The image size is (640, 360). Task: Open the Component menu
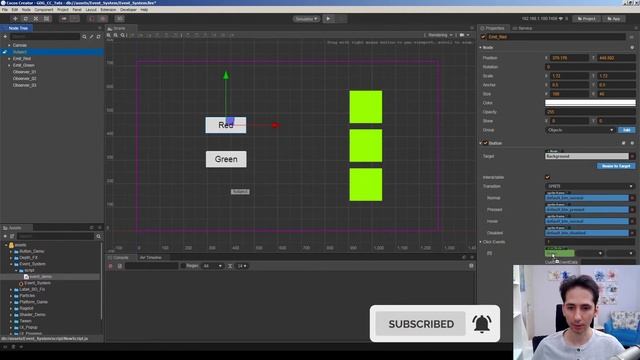pyautogui.click(x=44, y=9)
